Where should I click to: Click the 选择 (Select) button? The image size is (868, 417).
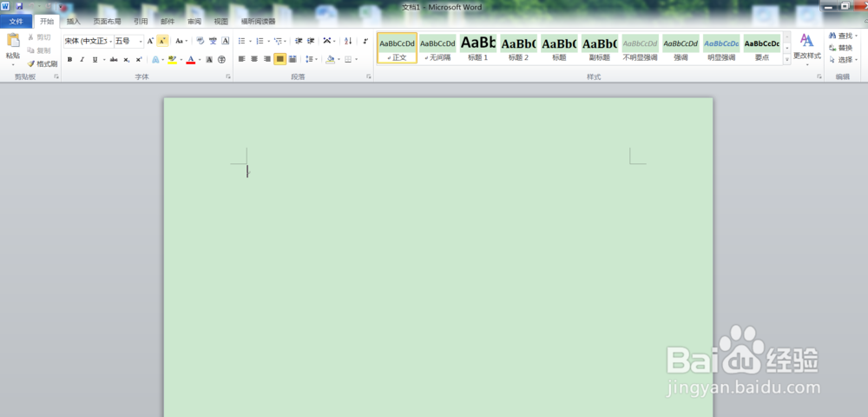(x=843, y=60)
